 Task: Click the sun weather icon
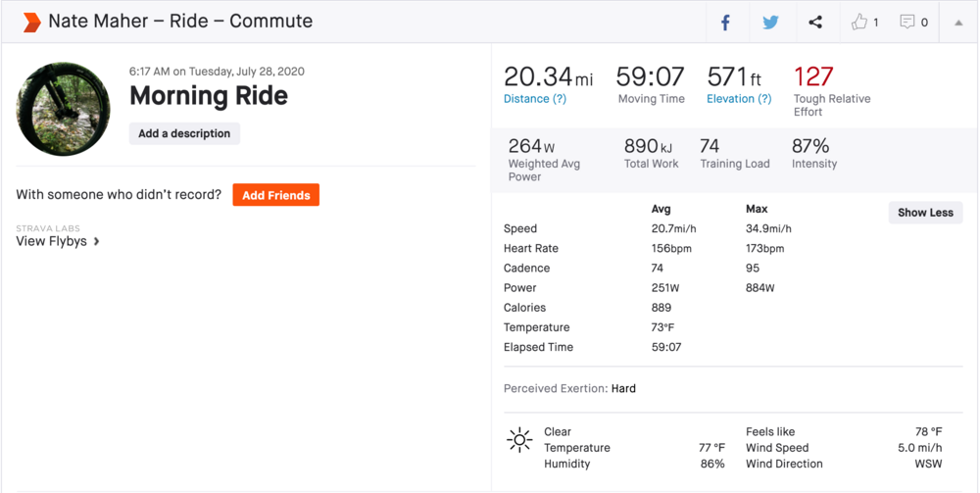(519, 440)
